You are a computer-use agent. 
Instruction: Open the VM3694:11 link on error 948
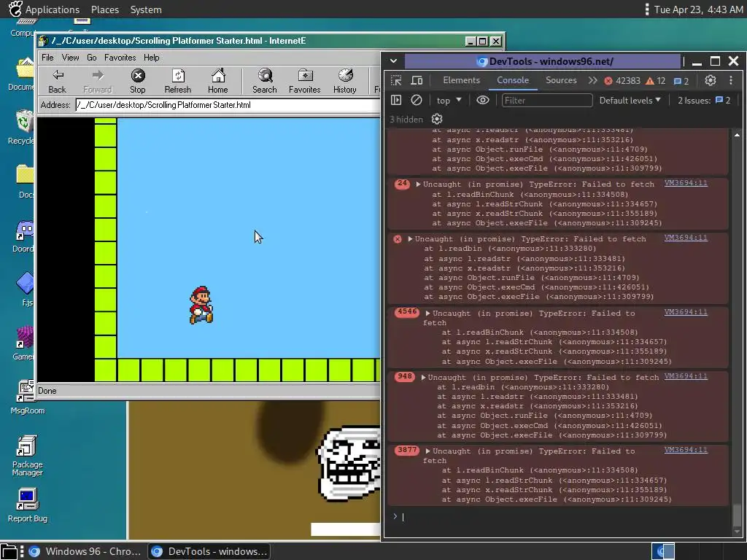686,376
